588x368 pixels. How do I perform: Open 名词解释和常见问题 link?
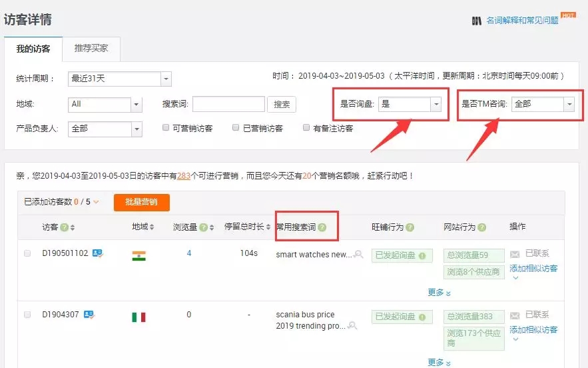[522, 20]
